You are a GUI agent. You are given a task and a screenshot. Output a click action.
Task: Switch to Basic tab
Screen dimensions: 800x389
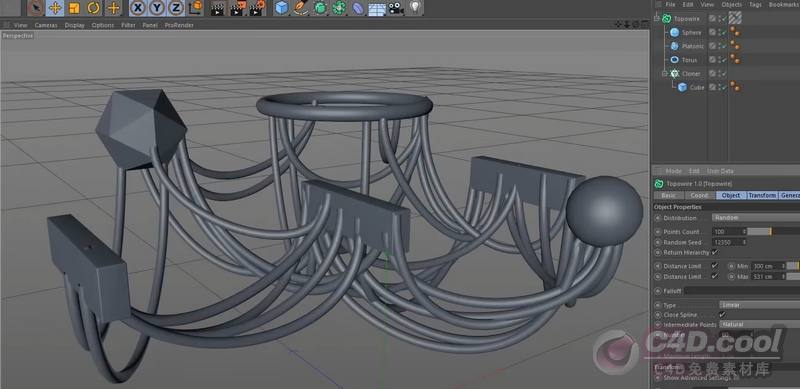pos(668,196)
